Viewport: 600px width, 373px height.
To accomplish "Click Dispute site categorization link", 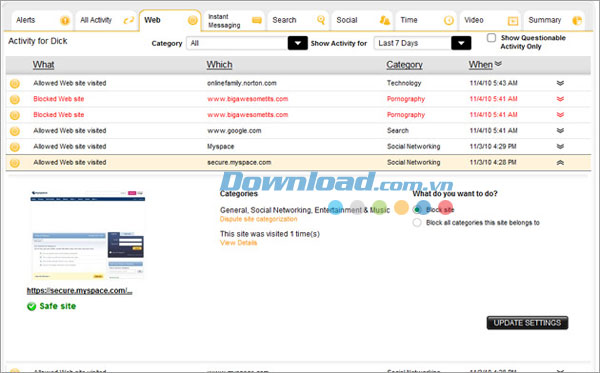I will 258,219.
